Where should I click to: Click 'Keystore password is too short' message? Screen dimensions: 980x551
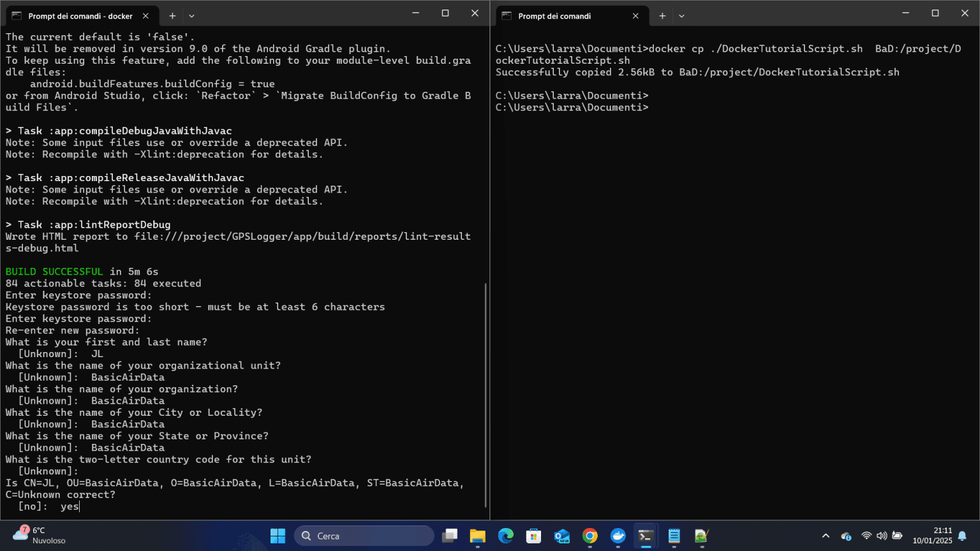pyautogui.click(x=195, y=307)
